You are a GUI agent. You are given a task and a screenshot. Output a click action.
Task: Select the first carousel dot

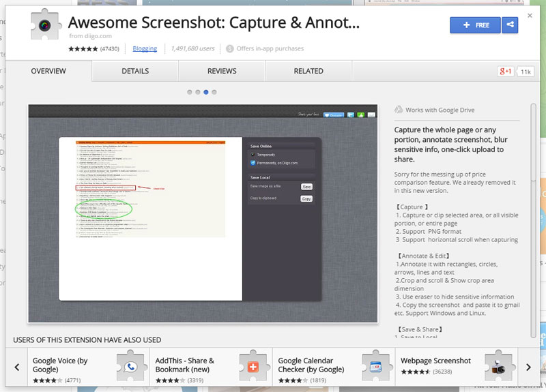(190, 91)
